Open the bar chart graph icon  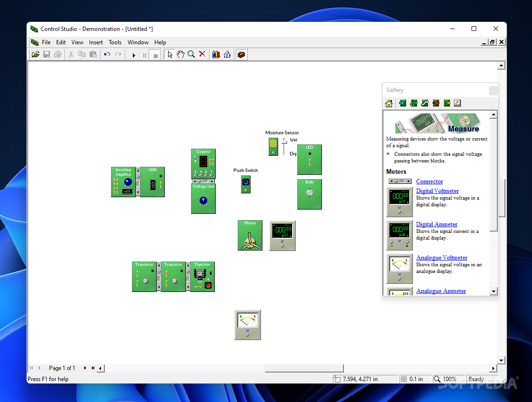pyautogui.click(x=216, y=54)
